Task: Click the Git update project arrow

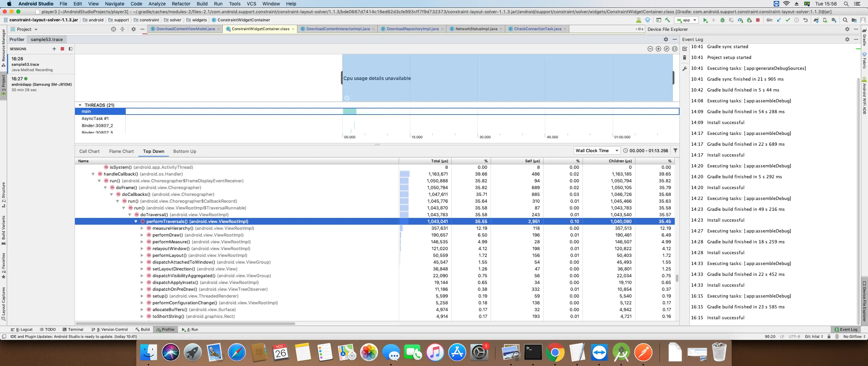Action: [x=779, y=20]
